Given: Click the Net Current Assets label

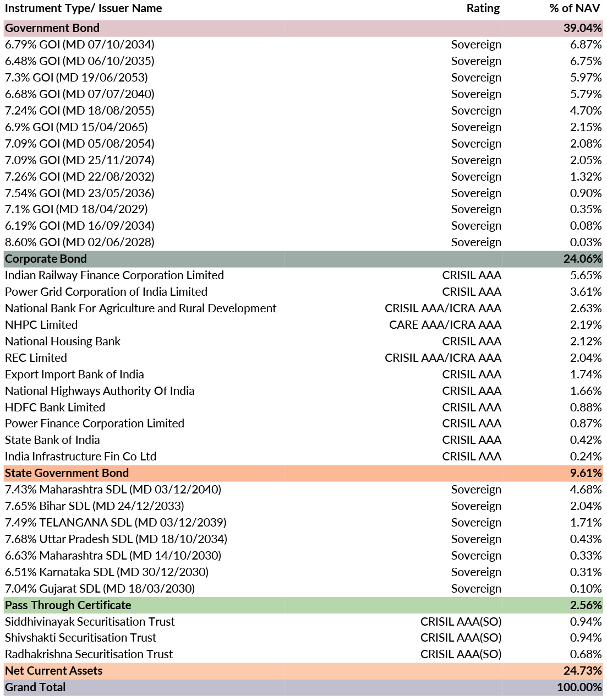Looking at the screenshot, I should [53, 671].
